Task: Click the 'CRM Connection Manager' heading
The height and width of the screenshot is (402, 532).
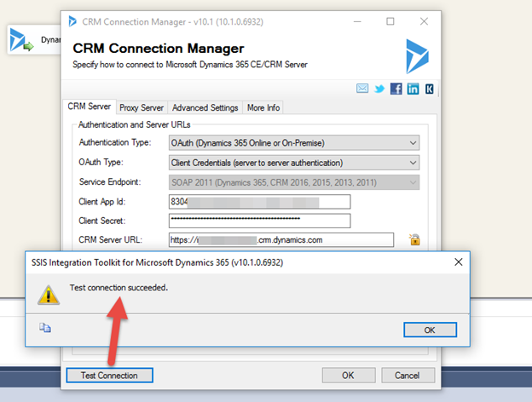Action: (x=159, y=49)
